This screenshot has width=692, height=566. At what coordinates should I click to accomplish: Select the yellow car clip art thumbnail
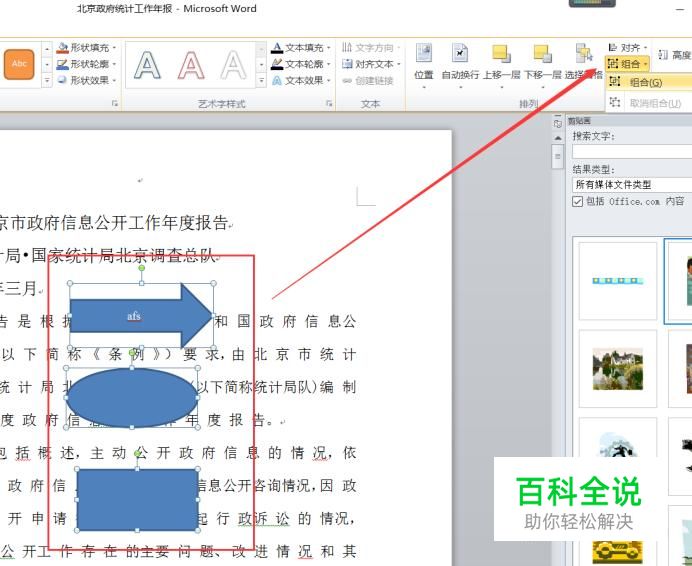(x=617, y=552)
